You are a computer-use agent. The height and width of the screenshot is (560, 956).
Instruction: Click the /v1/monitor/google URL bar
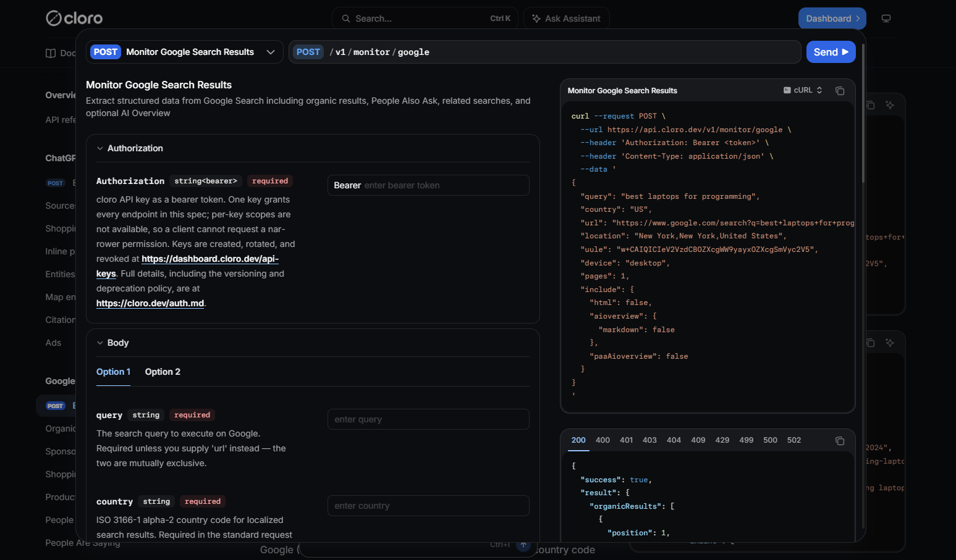[x=545, y=52]
